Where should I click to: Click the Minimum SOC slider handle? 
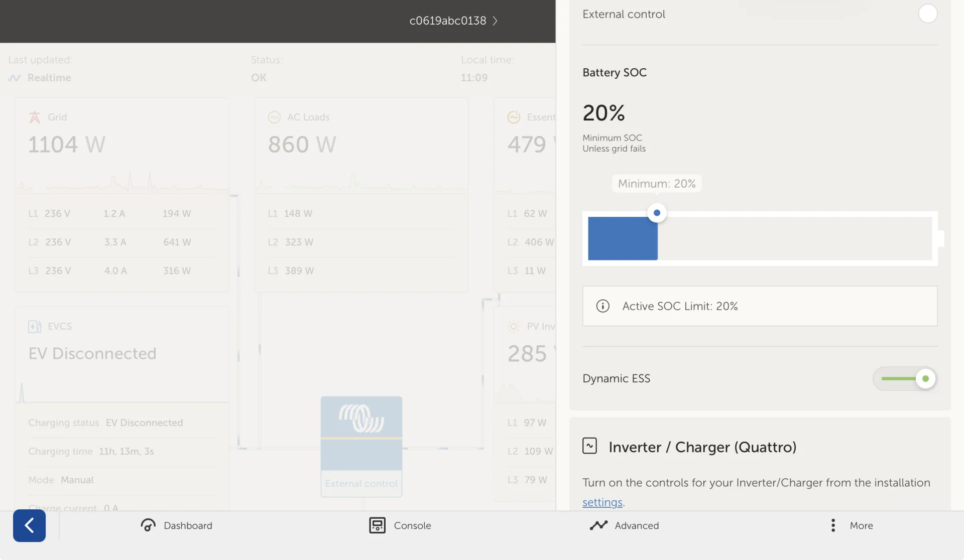(657, 213)
